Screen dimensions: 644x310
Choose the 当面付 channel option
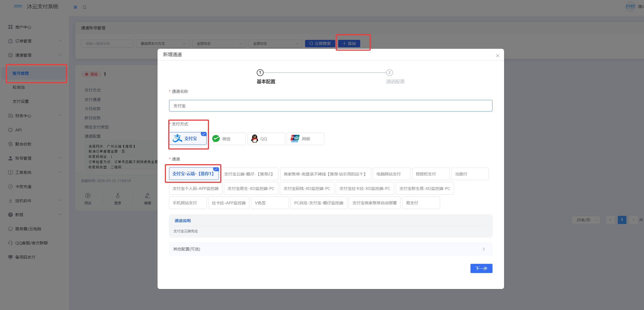coord(470,174)
